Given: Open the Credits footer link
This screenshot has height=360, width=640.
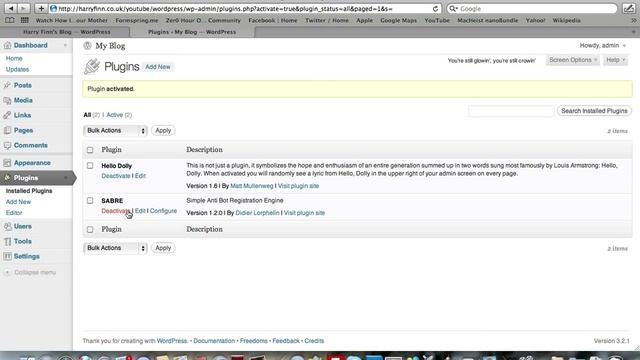Looking at the screenshot, I should point(314,341).
